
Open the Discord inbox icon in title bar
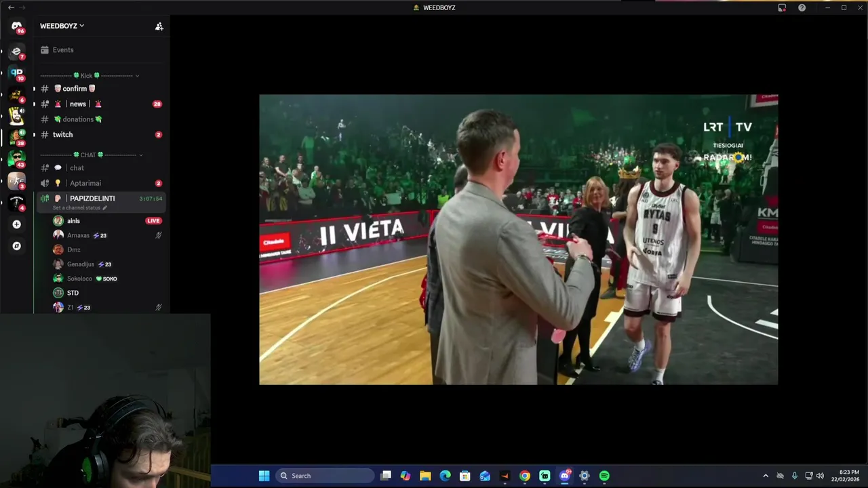782,7
